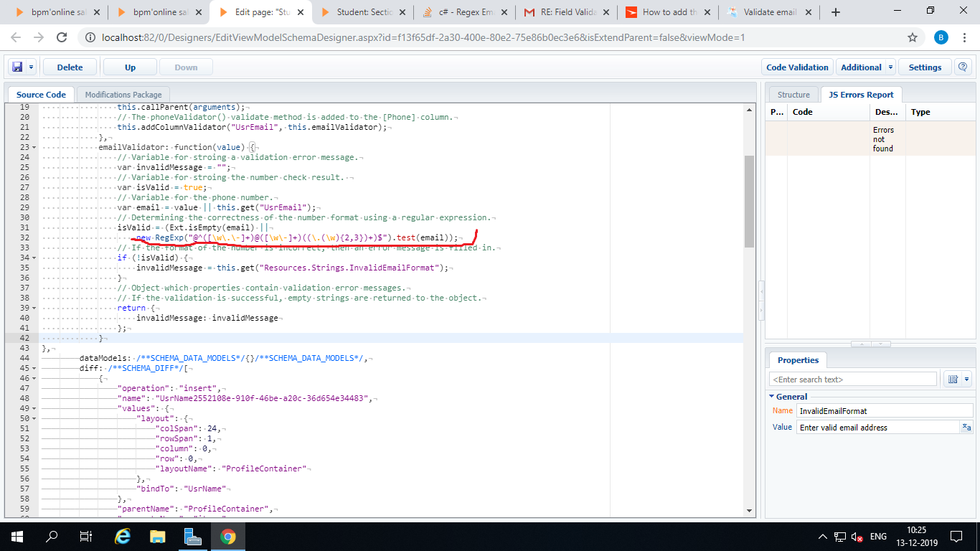Click the Save disk icon

click(x=18, y=67)
